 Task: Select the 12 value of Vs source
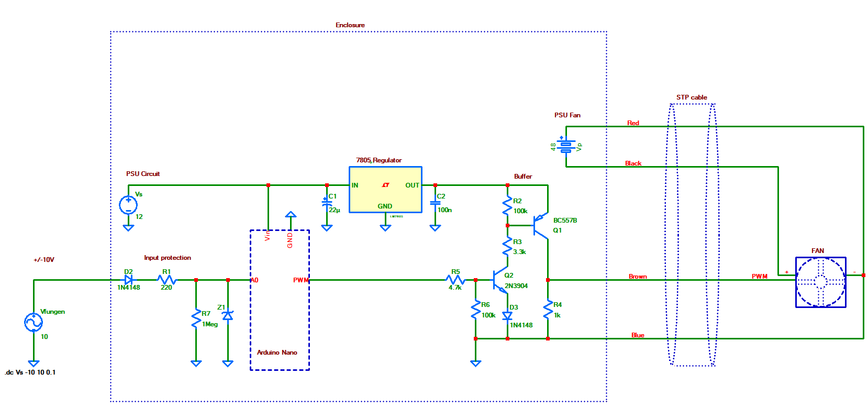coord(139,217)
